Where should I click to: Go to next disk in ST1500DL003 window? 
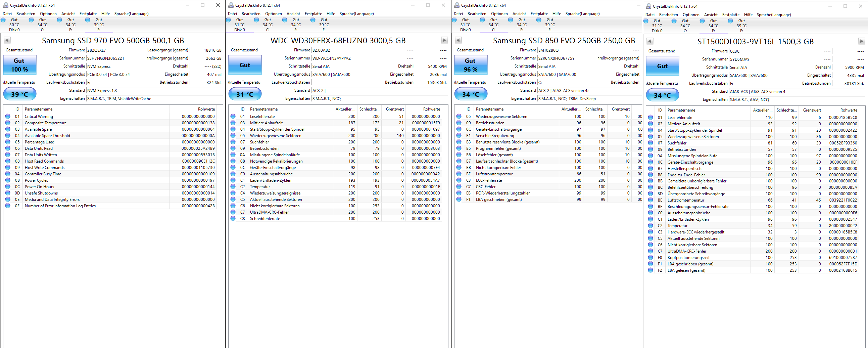(862, 41)
